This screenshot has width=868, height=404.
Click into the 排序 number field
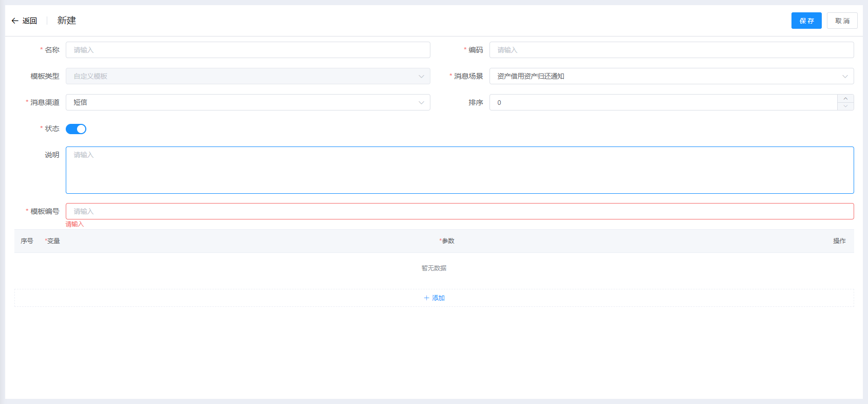(x=663, y=102)
